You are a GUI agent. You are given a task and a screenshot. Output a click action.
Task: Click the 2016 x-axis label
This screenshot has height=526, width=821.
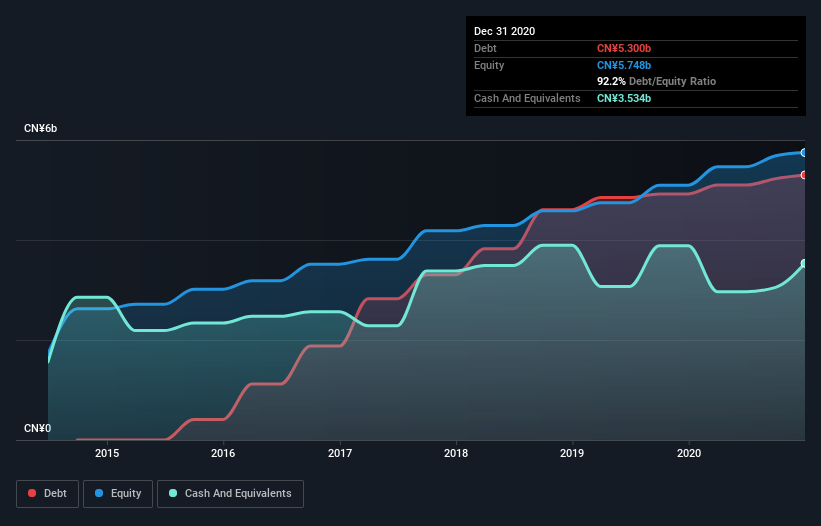223,453
